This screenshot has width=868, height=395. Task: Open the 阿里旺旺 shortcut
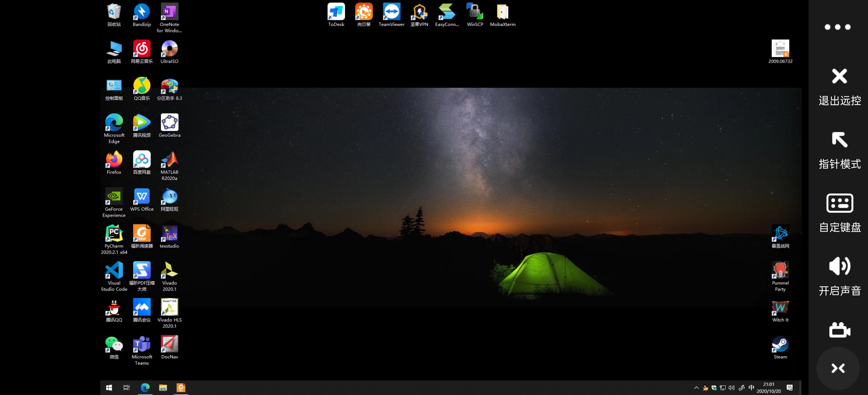tap(169, 200)
